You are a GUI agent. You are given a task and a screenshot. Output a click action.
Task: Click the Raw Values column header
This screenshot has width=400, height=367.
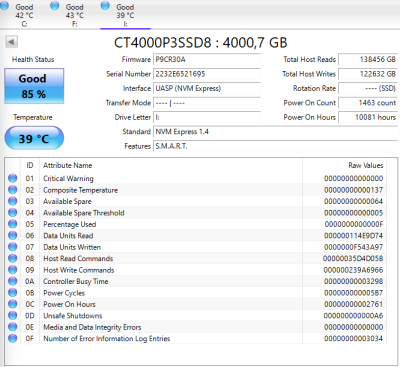point(366,165)
